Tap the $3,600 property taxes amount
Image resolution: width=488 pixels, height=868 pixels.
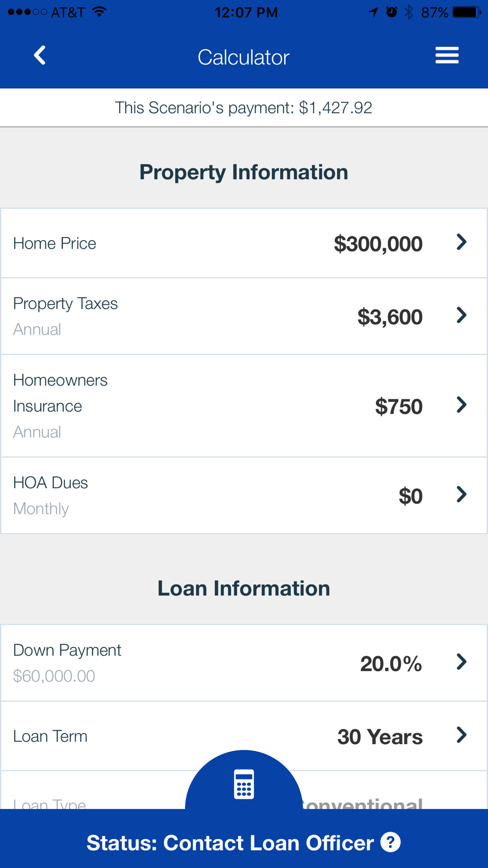(390, 317)
